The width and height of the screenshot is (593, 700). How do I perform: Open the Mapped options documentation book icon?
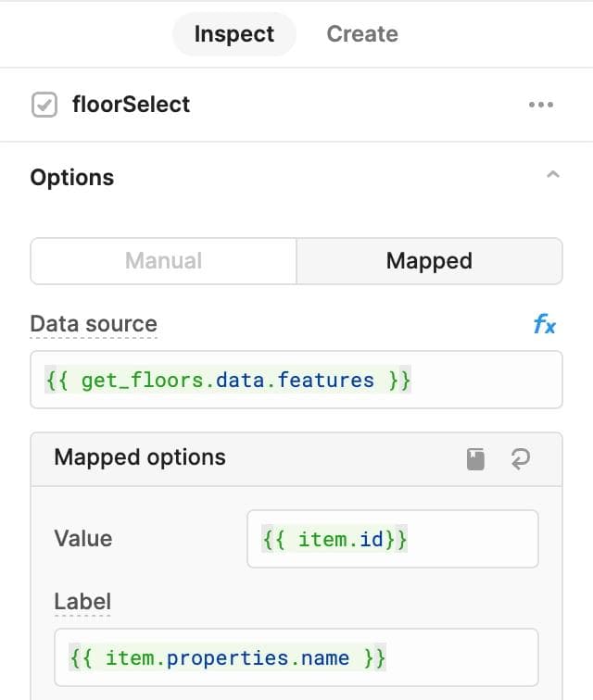pos(475,459)
